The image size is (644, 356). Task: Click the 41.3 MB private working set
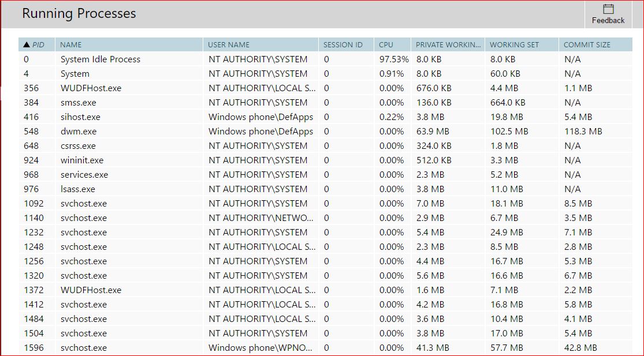433,348
